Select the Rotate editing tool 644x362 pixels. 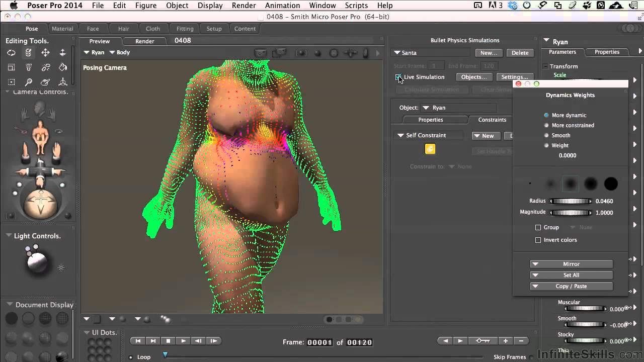(11, 53)
